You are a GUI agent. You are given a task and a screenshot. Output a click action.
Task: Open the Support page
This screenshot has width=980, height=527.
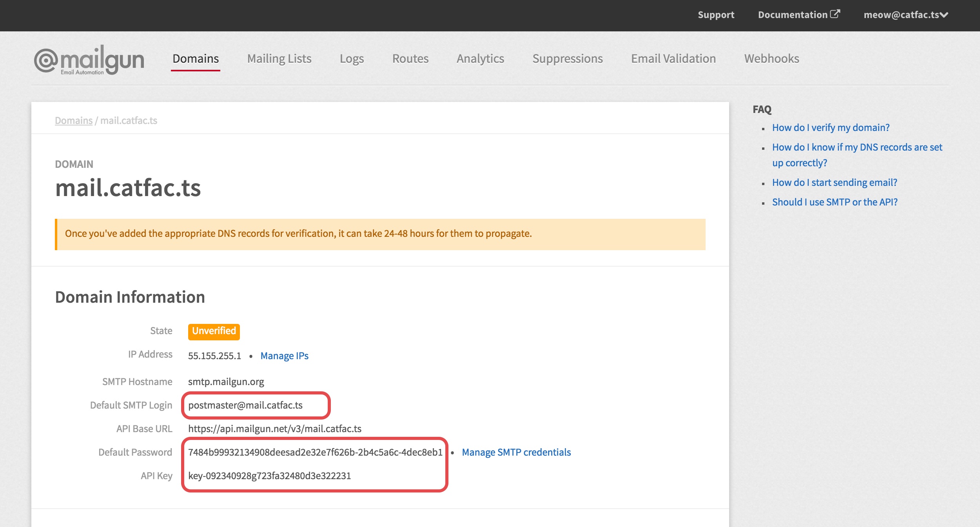tap(716, 15)
